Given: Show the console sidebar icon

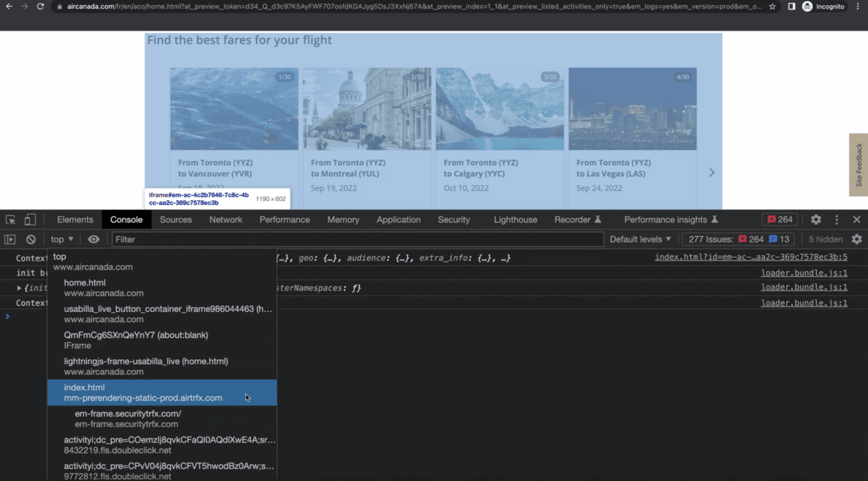Looking at the screenshot, I should [x=10, y=239].
